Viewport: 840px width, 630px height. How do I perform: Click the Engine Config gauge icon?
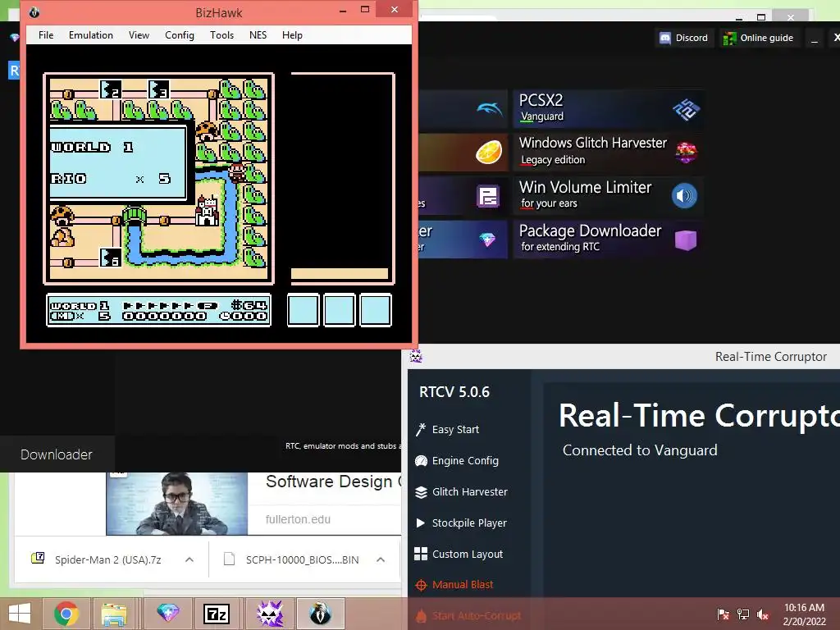421,461
